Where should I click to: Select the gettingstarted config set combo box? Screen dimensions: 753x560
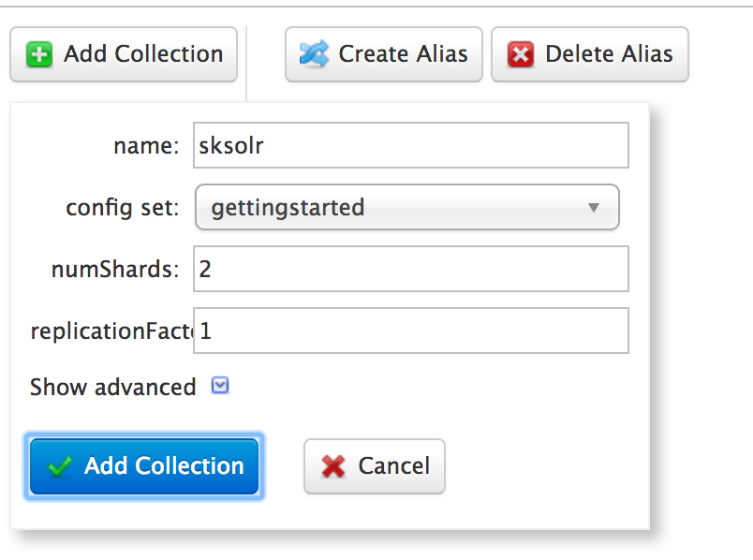(x=407, y=207)
